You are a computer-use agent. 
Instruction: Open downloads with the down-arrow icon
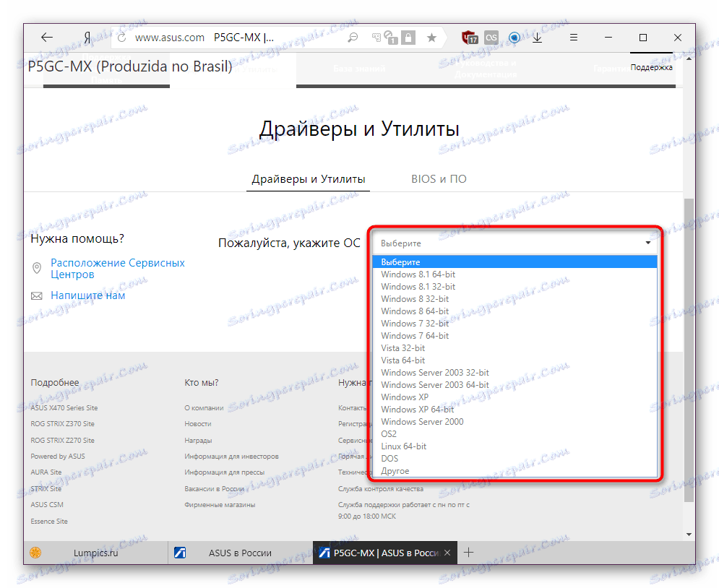tap(538, 38)
